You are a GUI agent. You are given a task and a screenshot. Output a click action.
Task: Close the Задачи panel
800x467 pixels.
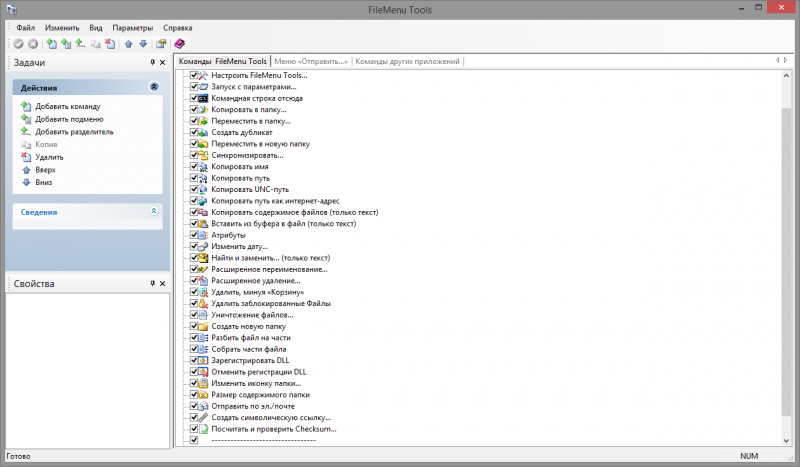(163, 62)
